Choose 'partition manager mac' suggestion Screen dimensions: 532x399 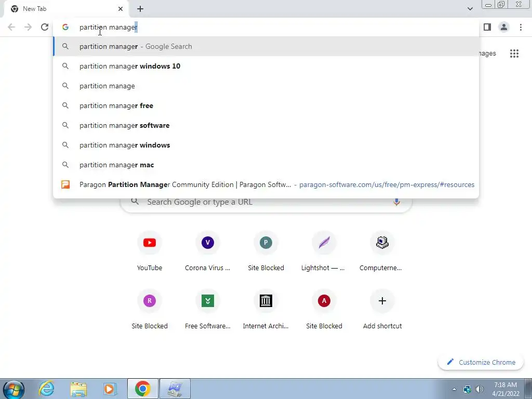[x=266, y=165]
